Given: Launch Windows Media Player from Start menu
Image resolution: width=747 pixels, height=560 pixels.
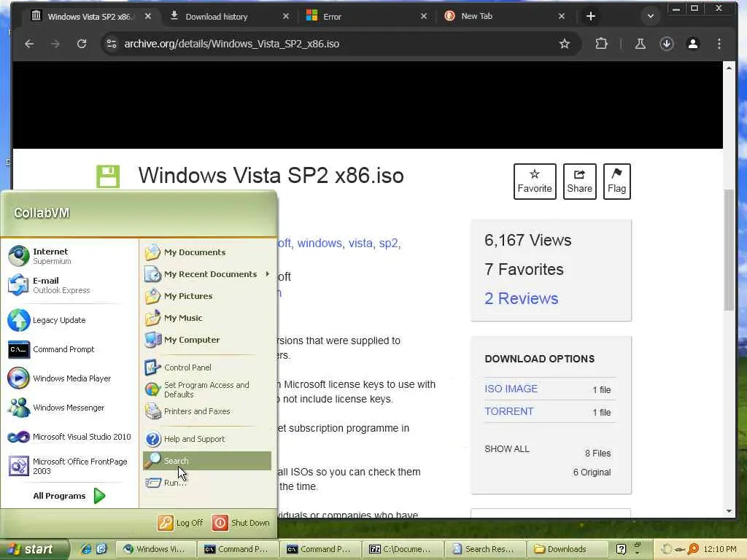Looking at the screenshot, I should tap(69, 378).
